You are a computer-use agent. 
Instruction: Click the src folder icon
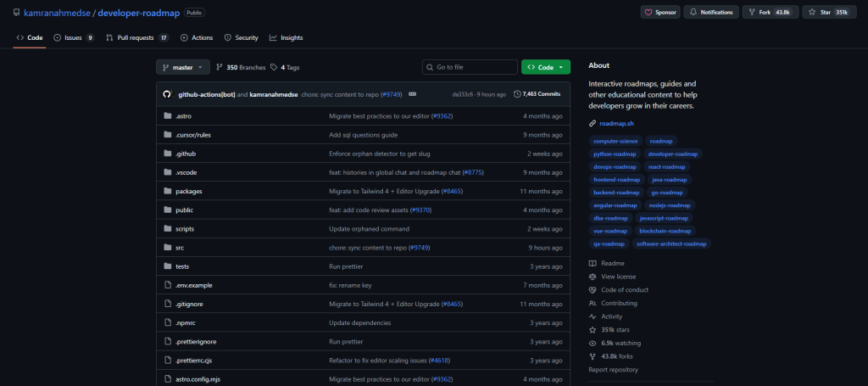coord(168,248)
